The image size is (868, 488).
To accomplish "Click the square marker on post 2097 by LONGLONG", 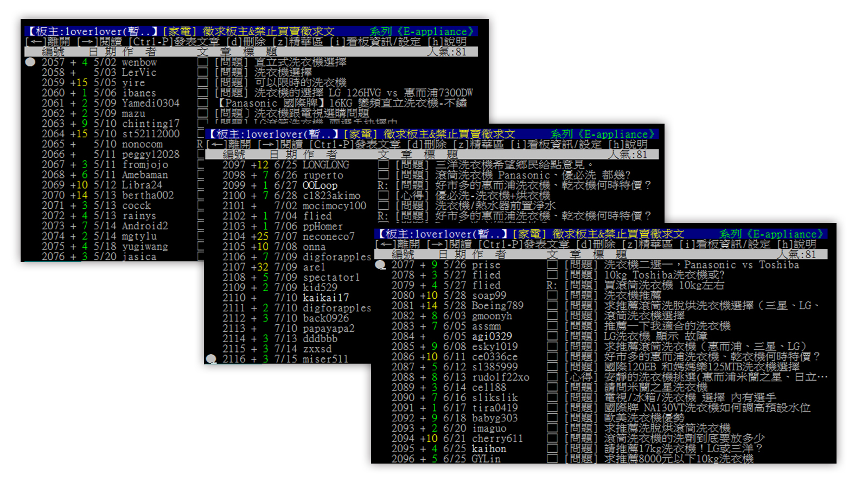I will (x=384, y=165).
